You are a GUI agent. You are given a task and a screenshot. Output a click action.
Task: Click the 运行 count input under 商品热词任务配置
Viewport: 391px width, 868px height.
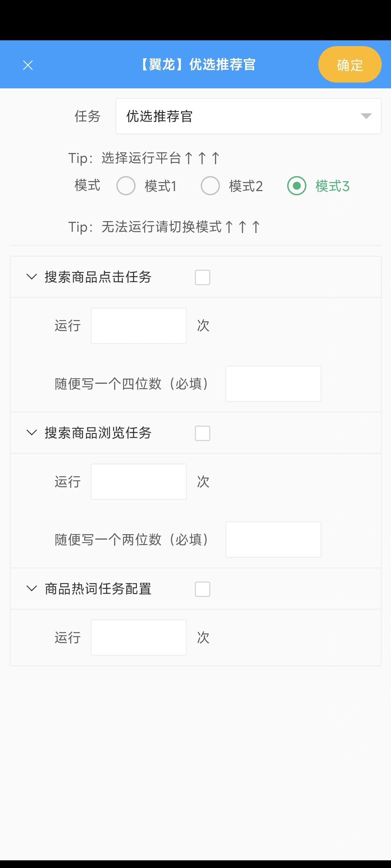click(138, 637)
